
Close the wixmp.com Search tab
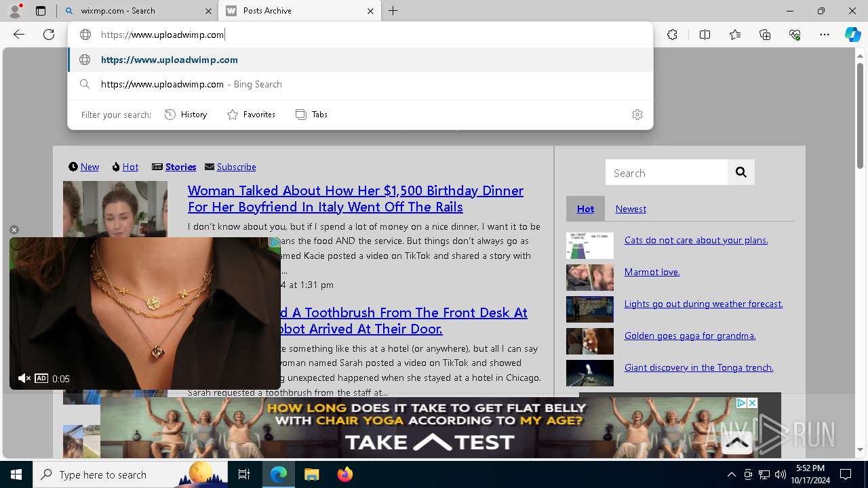point(208,11)
